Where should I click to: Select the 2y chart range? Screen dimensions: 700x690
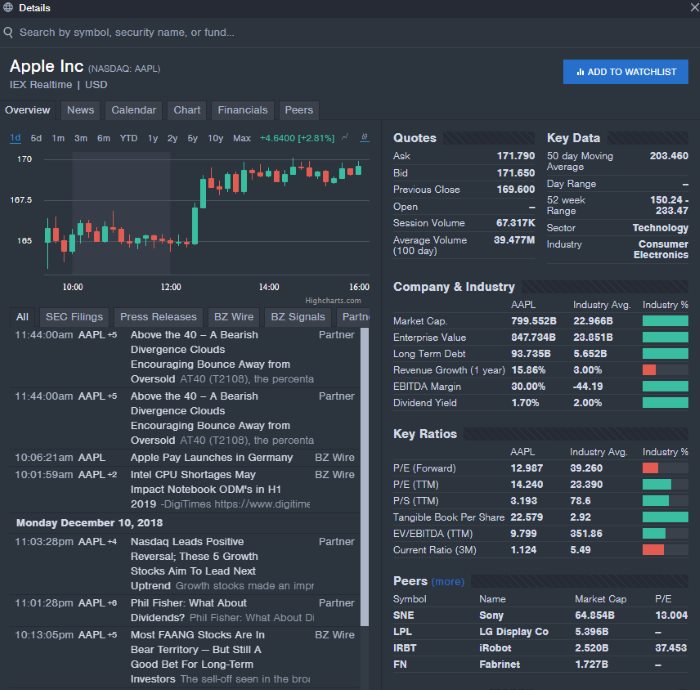coord(172,138)
